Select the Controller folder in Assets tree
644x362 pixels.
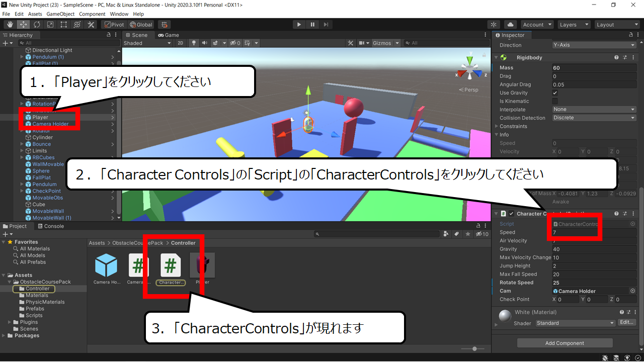pos(34,289)
